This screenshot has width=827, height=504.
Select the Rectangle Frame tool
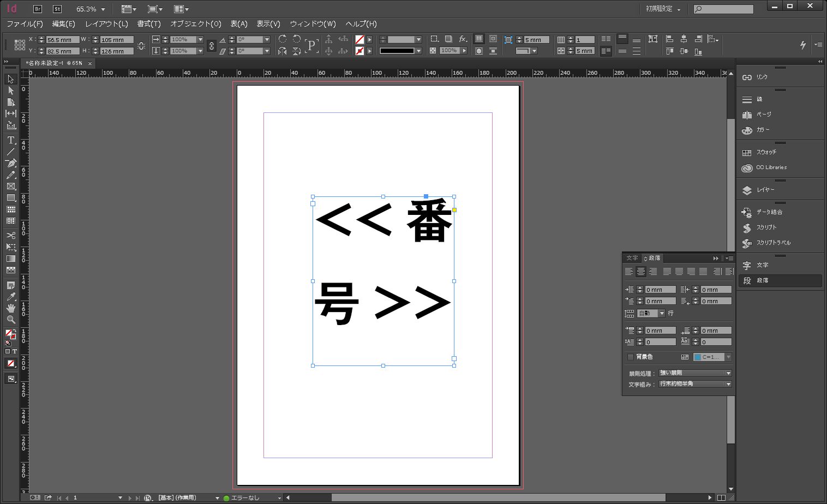tap(10, 187)
